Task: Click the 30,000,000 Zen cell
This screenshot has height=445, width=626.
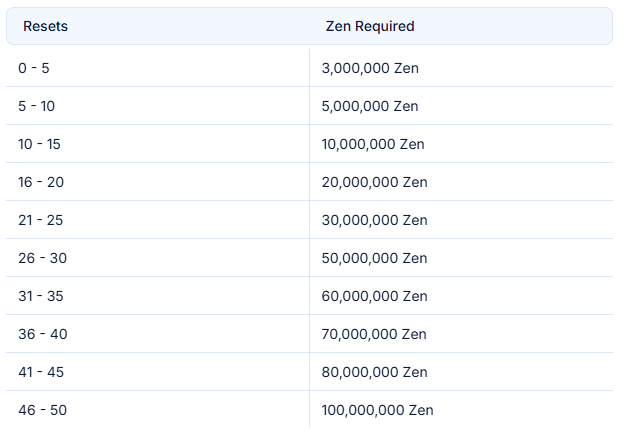Action: (x=374, y=220)
